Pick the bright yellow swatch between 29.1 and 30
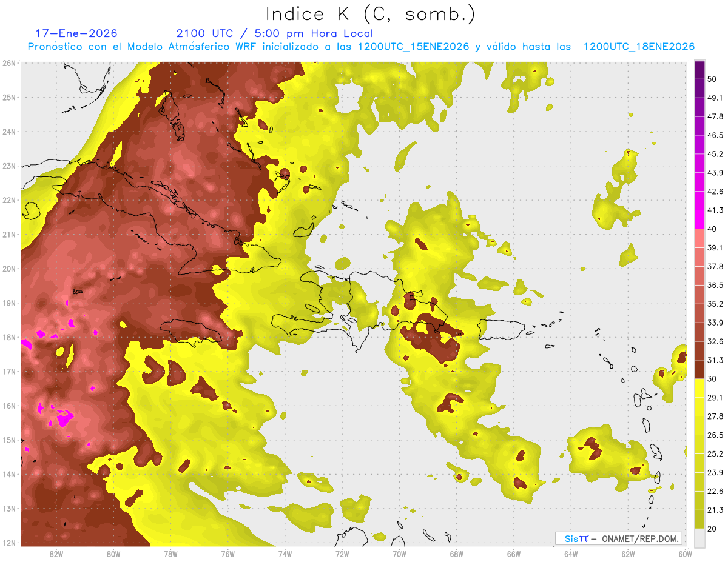This screenshot has width=728, height=562. tap(699, 388)
